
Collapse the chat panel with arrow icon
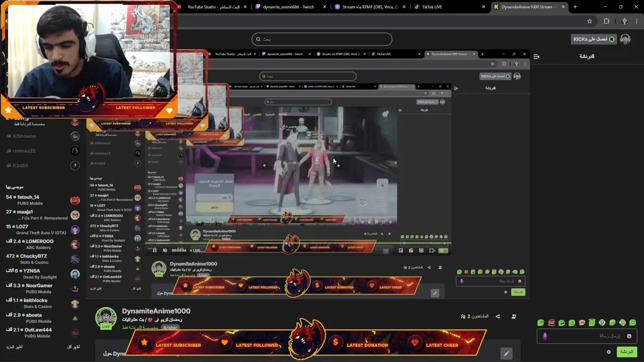click(x=536, y=56)
